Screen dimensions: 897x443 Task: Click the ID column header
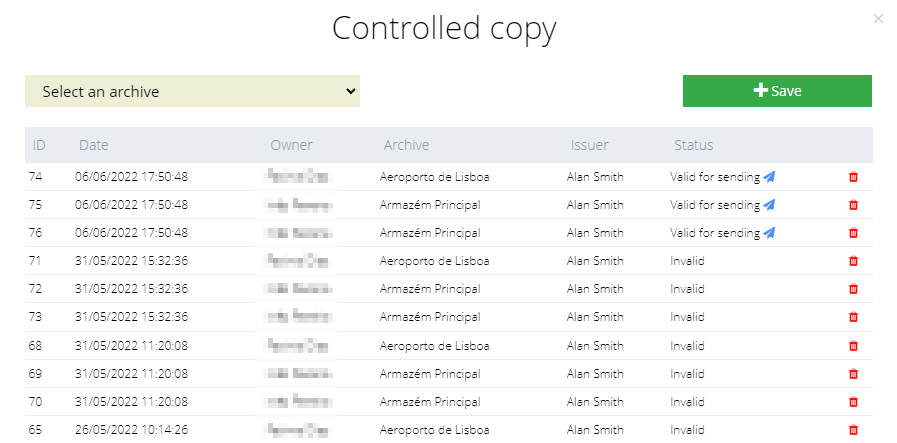(x=39, y=145)
